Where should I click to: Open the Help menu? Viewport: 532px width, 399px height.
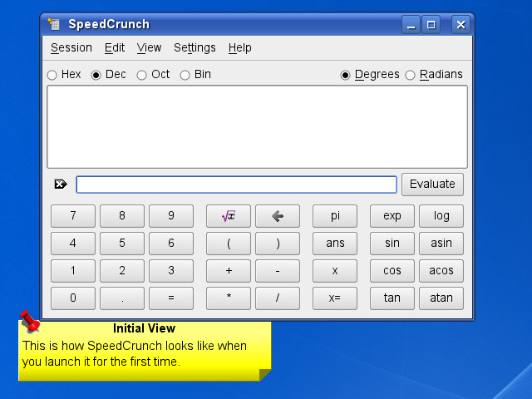240,48
